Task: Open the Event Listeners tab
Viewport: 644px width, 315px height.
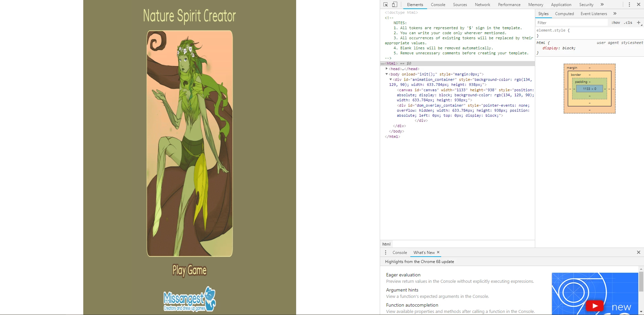Action: coord(594,14)
